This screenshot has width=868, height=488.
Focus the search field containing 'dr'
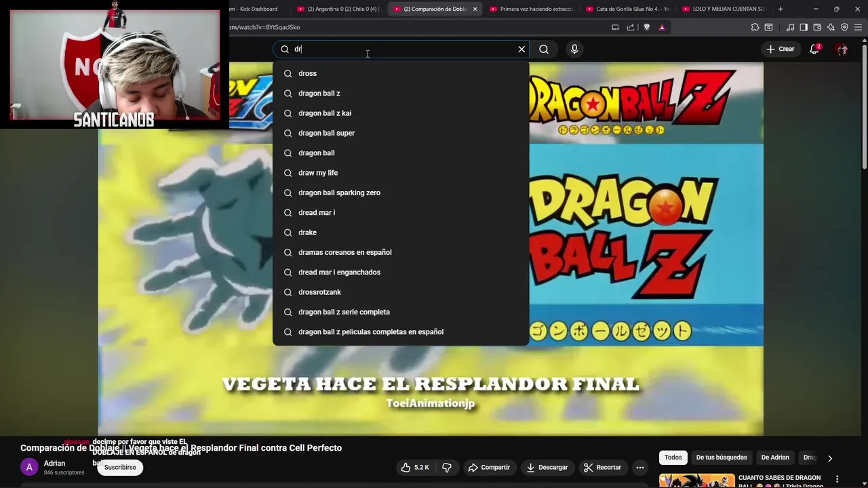[400, 49]
